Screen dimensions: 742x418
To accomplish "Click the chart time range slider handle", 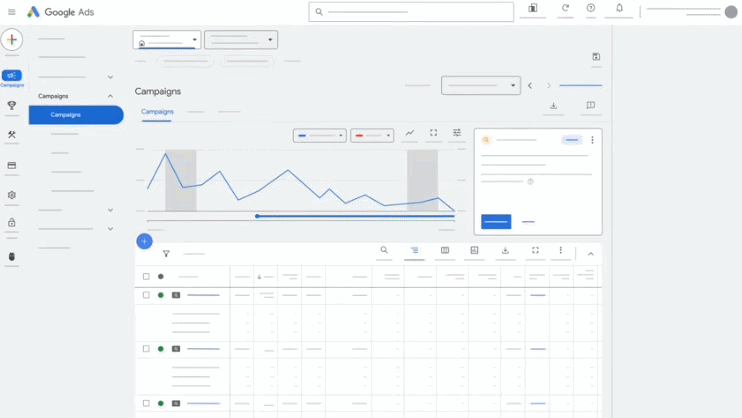I will (x=257, y=216).
